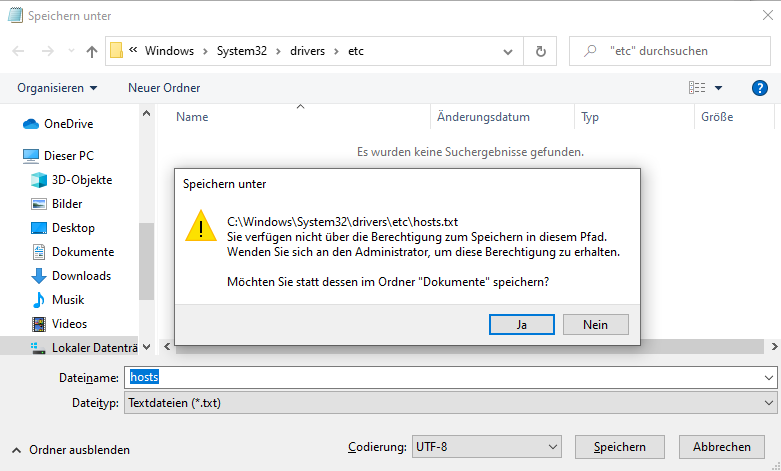The width and height of the screenshot is (781, 471).
Task: Click the drivers breadcrumb segment
Action: [x=307, y=51]
